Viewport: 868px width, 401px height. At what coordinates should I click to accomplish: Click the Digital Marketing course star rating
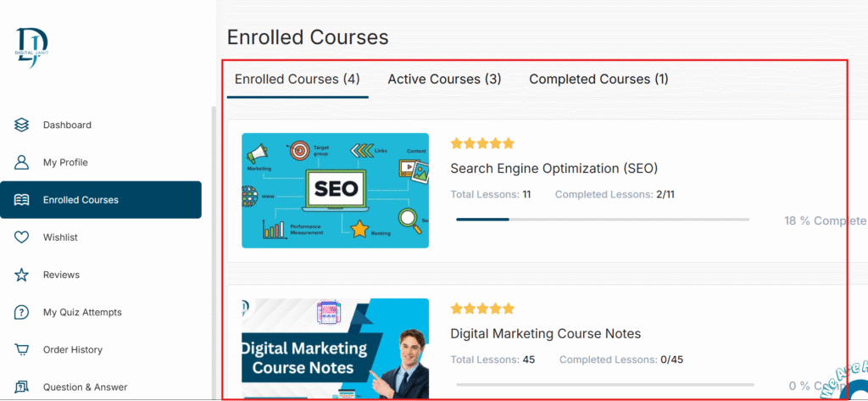(482, 309)
